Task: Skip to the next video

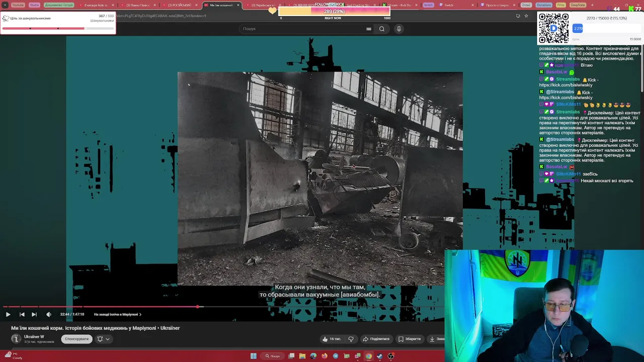Action: [34, 314]
